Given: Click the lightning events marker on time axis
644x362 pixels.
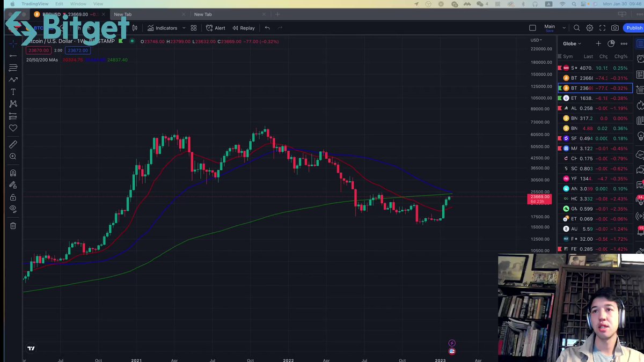Looking at the screenshot, I should pyautogui.click(x=452, y=343).
